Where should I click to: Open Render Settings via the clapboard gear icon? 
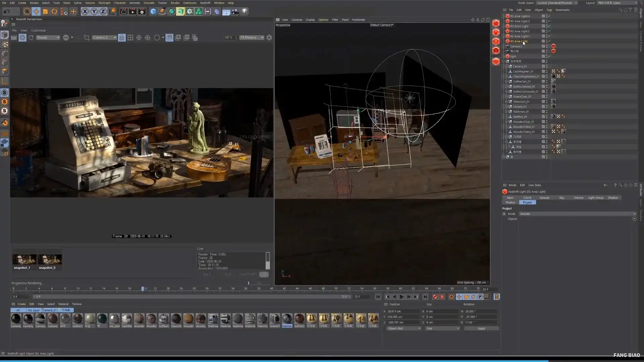[x=142, y=11]
